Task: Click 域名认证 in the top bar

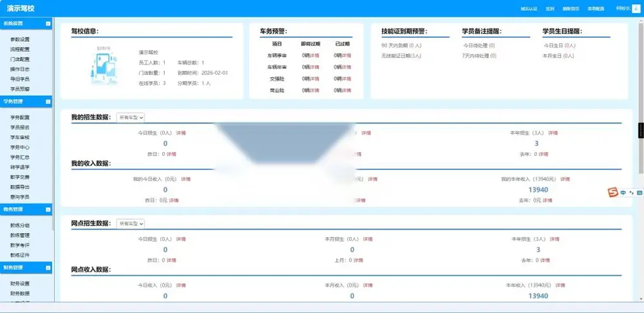Action: 529,8
